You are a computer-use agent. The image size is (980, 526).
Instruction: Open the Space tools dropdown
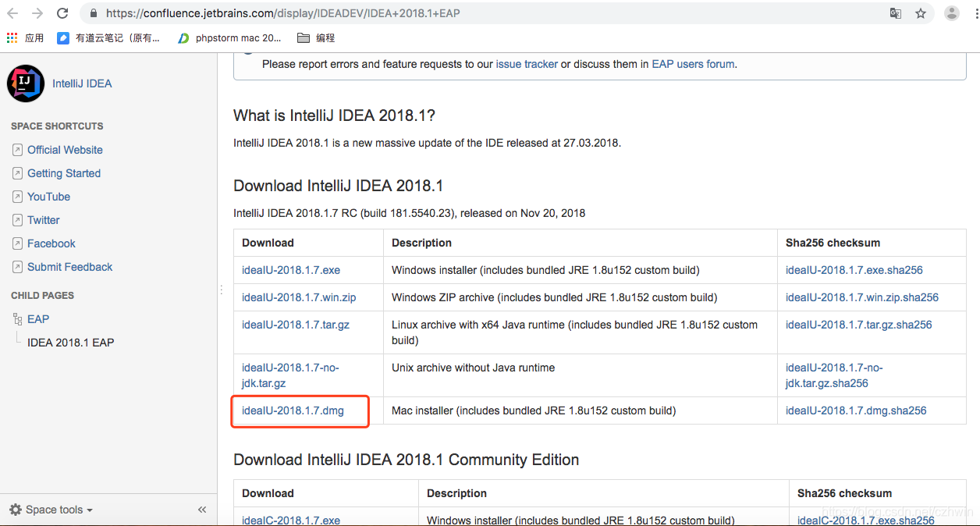51,510
